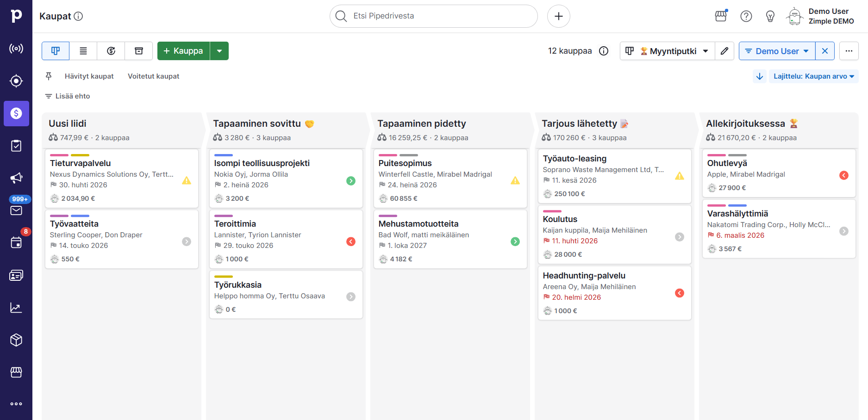
Task: Click the quick add plus button
Action: tap(558, 16)
